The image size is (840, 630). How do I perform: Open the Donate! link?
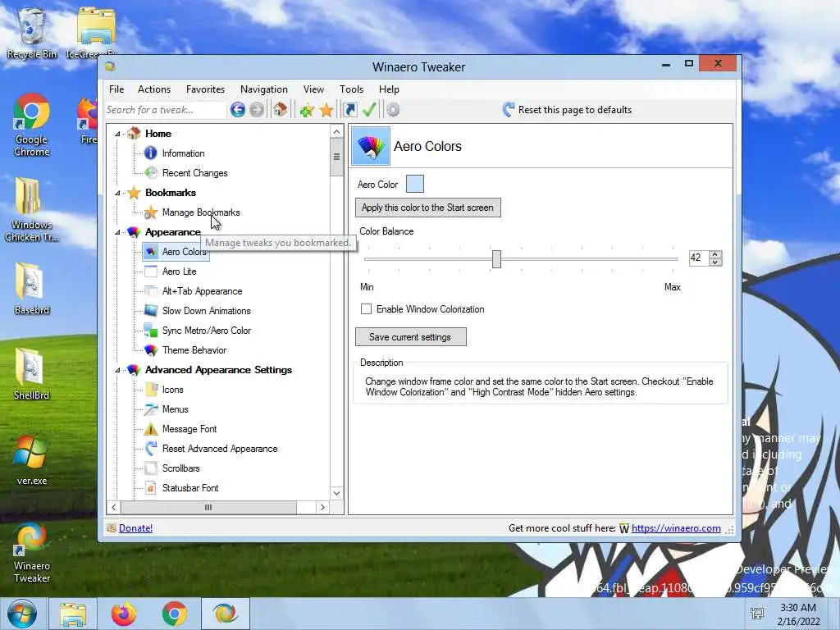[135, 528]
